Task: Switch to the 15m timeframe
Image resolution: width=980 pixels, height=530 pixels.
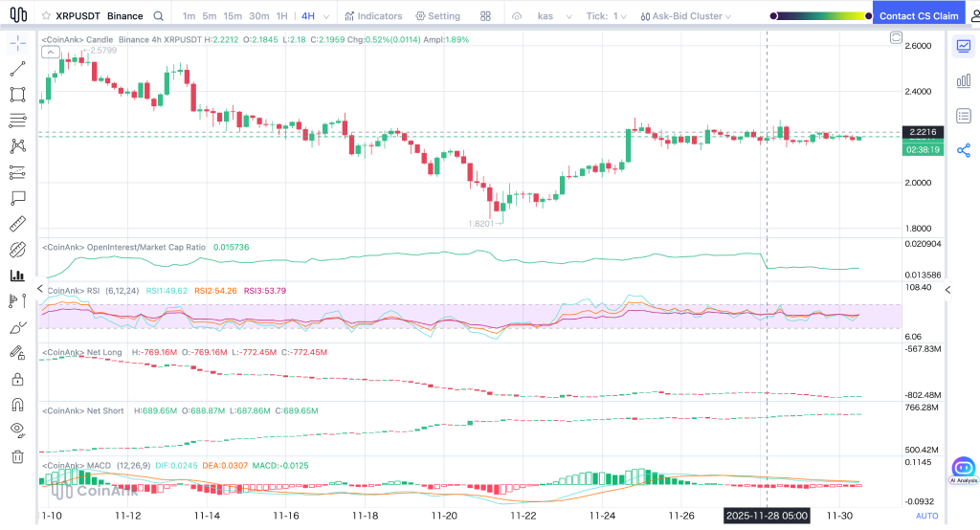Action: (232, 16)
